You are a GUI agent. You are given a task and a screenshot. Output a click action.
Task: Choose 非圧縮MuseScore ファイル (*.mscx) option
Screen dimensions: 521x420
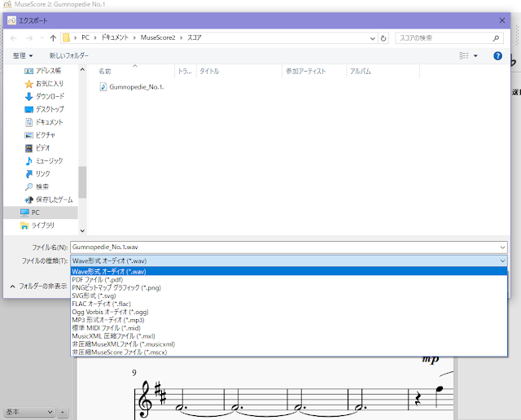click(289, 352)
